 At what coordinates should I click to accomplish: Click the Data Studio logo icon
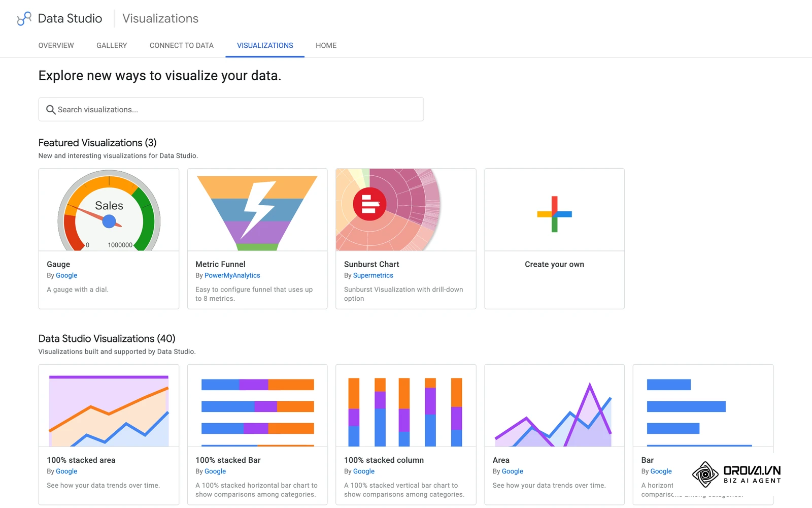[x=24, y=19]
